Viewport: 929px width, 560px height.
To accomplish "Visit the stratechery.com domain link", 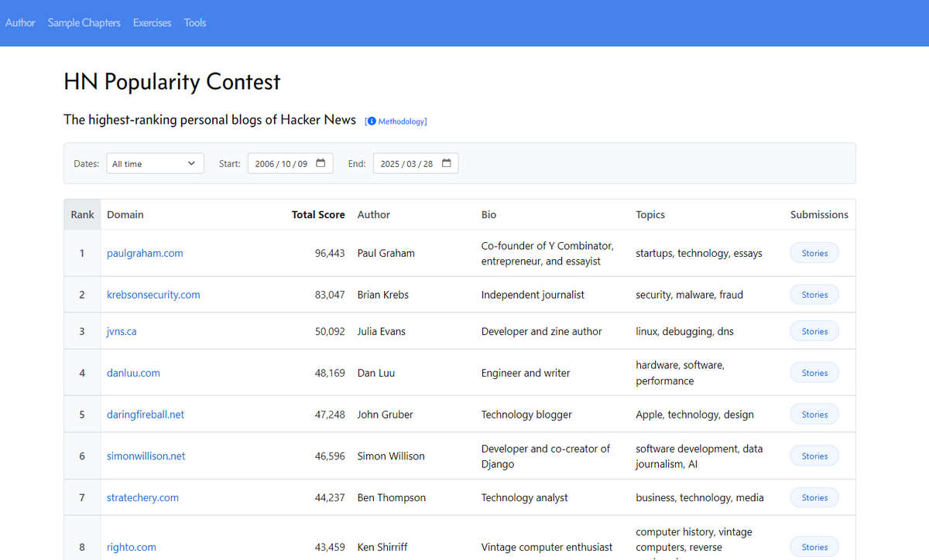I will point(142,498).
